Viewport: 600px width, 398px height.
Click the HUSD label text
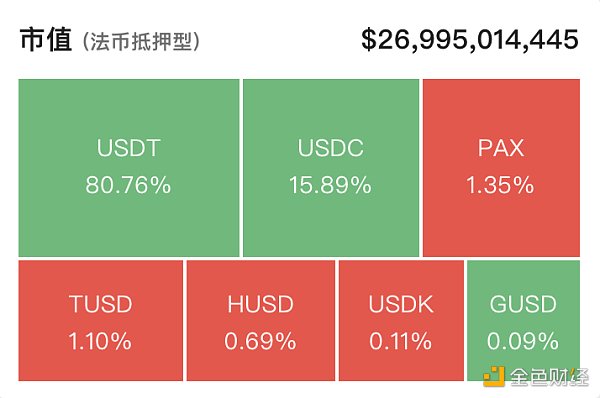coord(261,304)
